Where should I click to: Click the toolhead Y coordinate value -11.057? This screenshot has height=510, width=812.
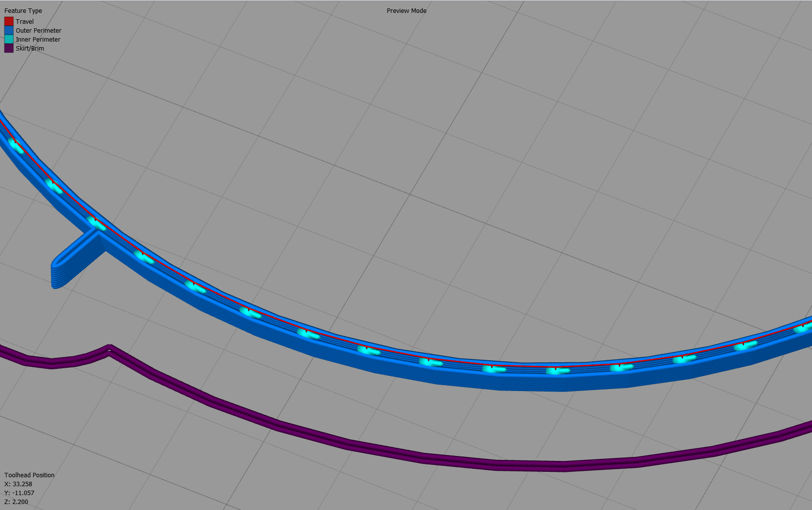tap(23, 493)
